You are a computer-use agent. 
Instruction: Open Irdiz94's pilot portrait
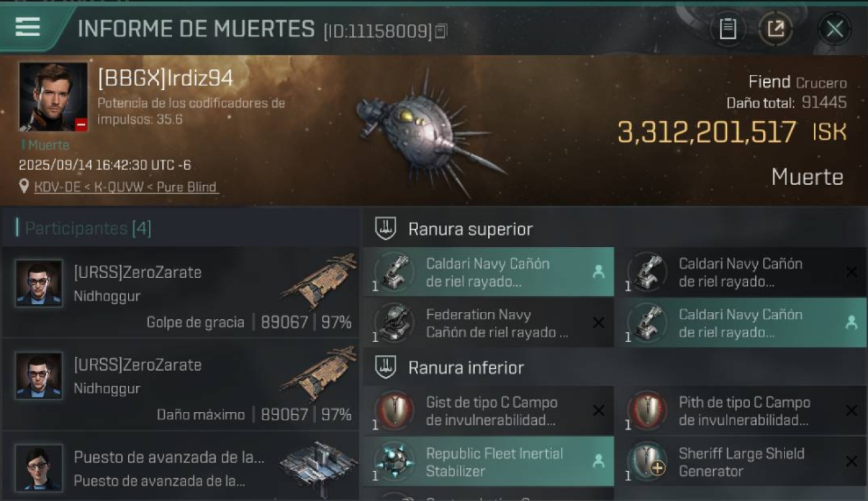pyautogui.click(x=53, y=97)
